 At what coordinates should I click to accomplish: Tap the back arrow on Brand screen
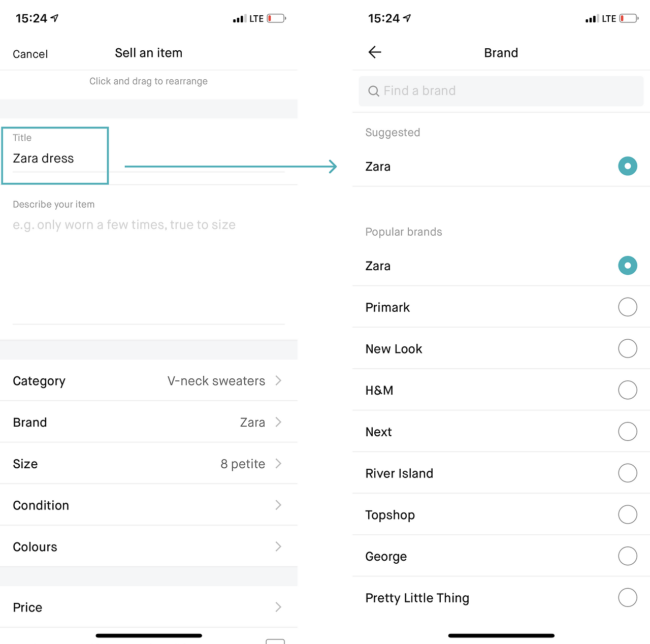pyautogui.click(x=375, y=52)
